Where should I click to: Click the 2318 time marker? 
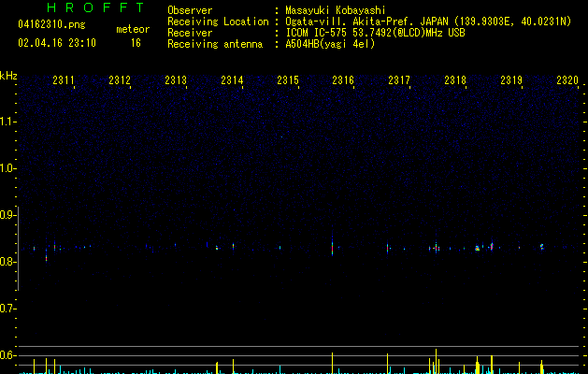[455, 80]
